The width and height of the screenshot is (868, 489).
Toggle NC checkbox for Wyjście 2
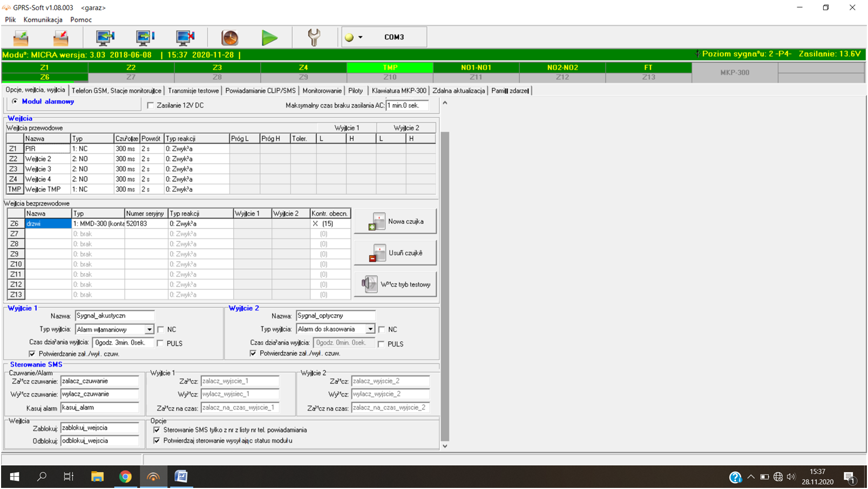pos(382,329)
